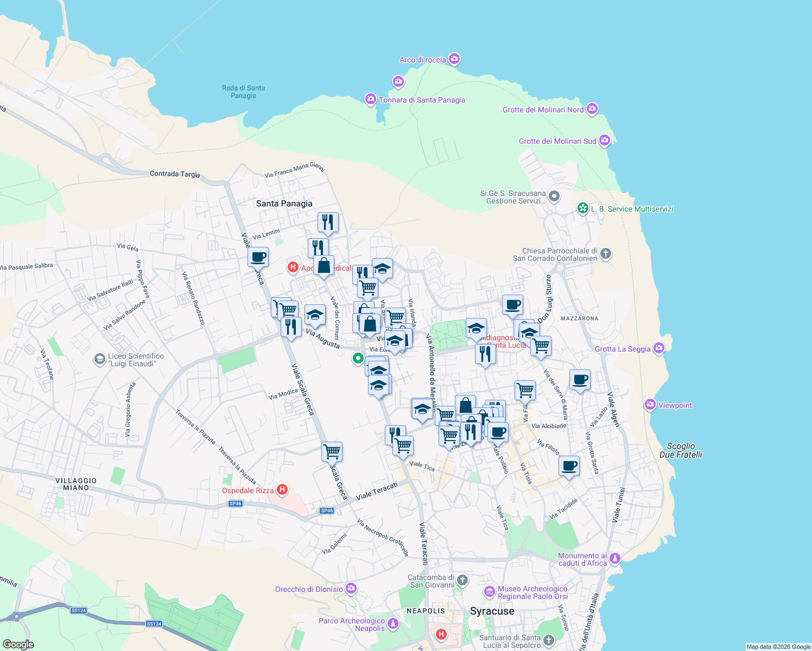The height and width of the screenshot is (651, 812).
Task: Click the Google logo in the corner
Action: [18, 643]
